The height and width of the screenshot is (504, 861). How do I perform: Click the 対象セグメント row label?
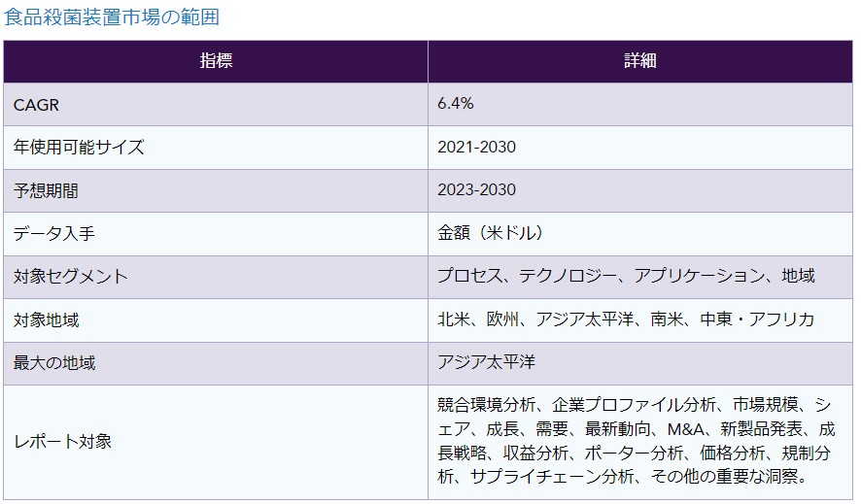point(71,277)
